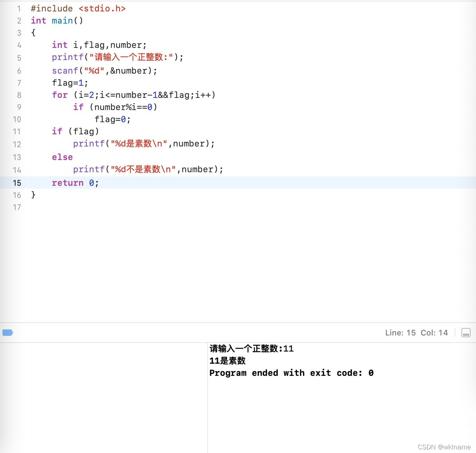The width and height of the screenshot is (476, 453).
Task: Click the return 0; statement
Action: pos(75,183)
